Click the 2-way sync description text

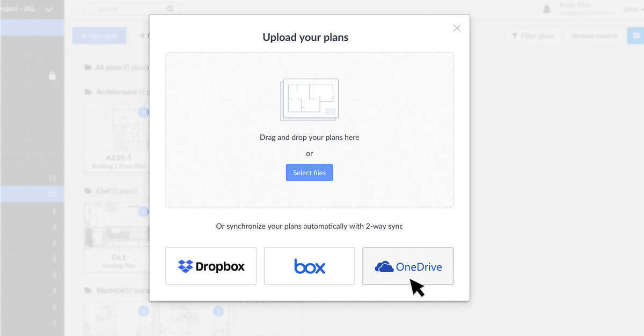pyautogui.click(x=310, y=226)
